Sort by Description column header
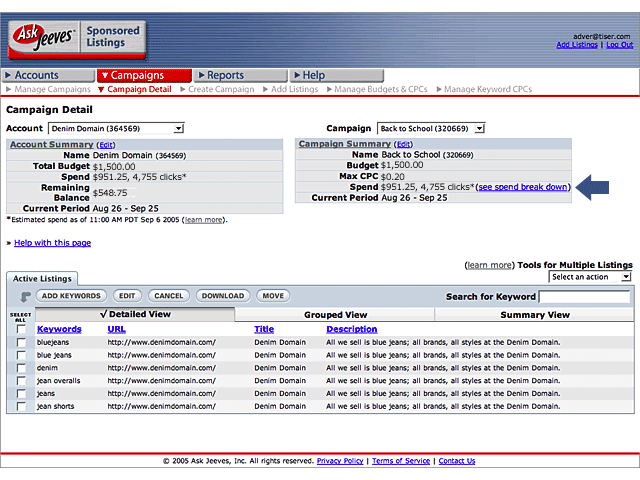 click(x=351, y=329)
